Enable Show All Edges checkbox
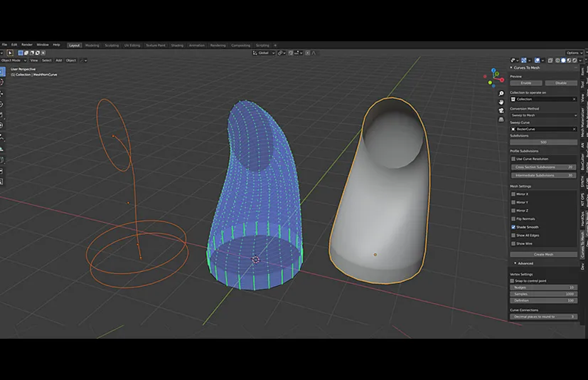The height and width of the screenshot is (380, 588). tap(513, 236)
